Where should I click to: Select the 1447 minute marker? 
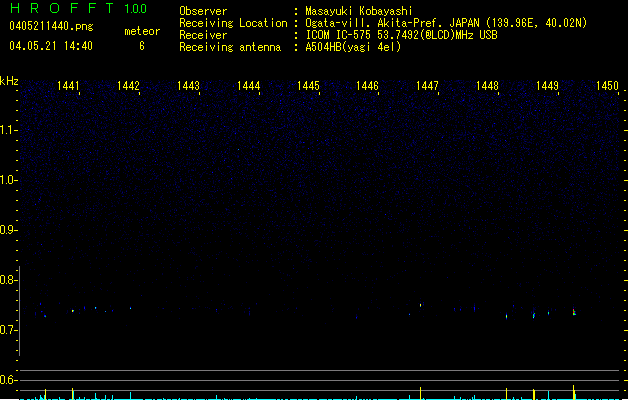point(427,86)
